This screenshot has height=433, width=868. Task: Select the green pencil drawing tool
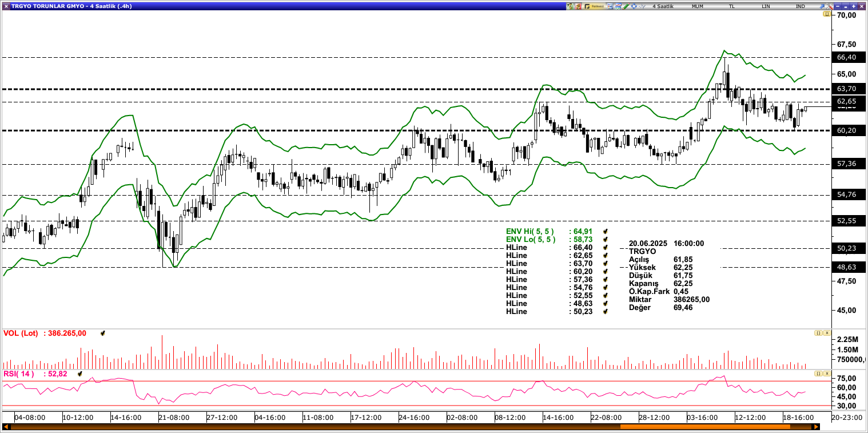pos(626,6)
